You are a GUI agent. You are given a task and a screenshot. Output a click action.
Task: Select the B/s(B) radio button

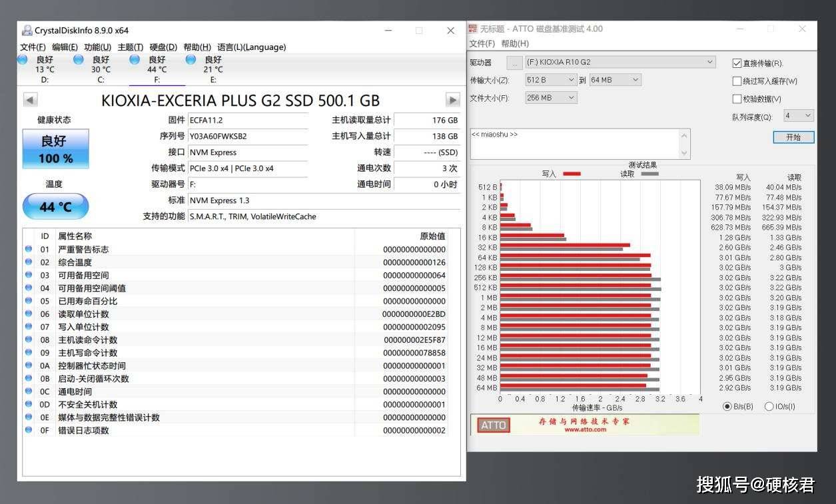727,406
